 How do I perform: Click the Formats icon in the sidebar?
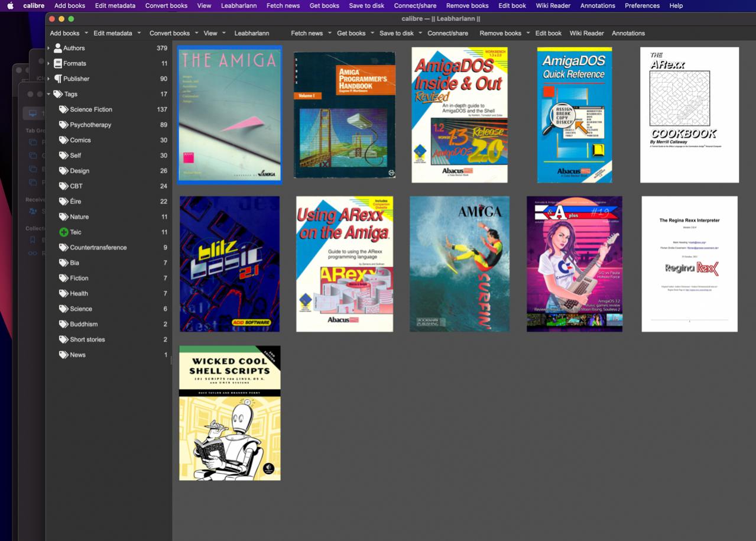click(x=58, y=63)
